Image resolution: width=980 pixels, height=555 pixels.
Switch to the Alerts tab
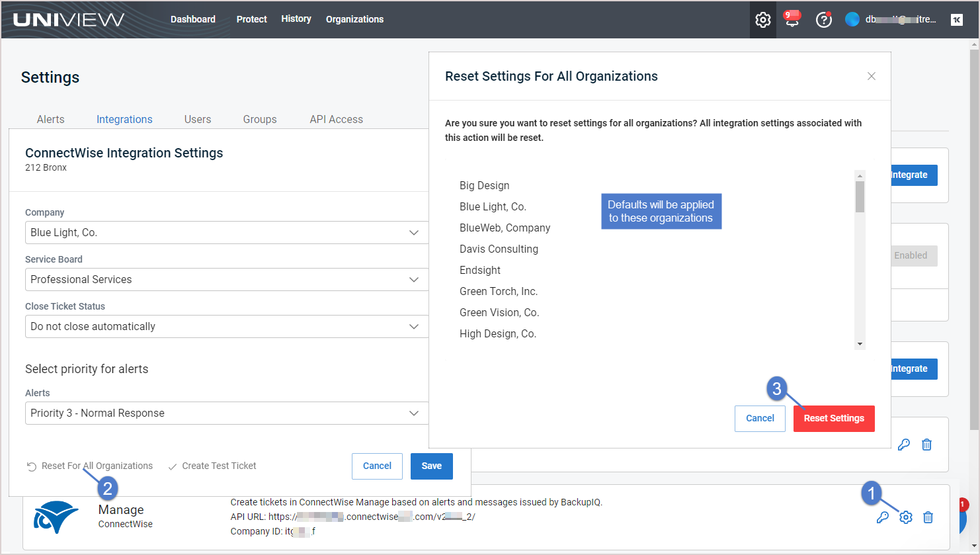pos(51,119)
